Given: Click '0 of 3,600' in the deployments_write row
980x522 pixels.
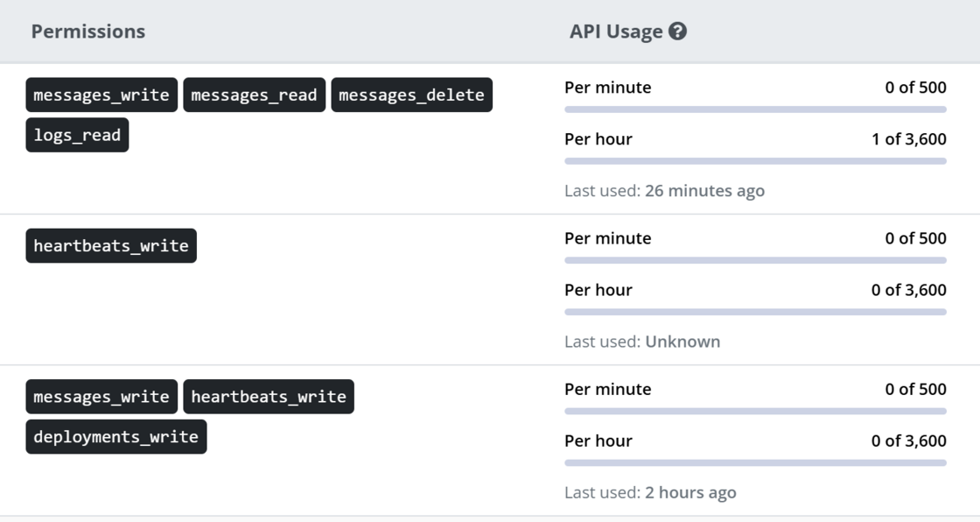Looking at the screenshot, I should click(909, 441).
